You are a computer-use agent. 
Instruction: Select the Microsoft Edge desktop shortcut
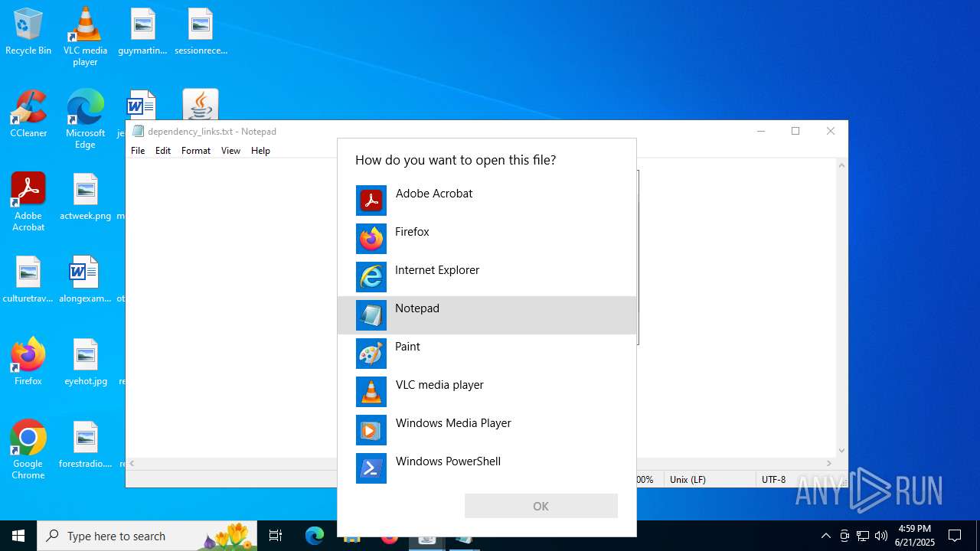click(85, 119)
